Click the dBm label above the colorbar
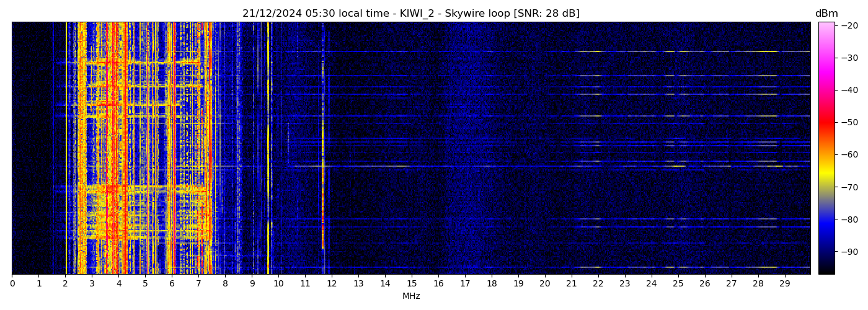Screen dimensions: 868x310 point(826,14)
